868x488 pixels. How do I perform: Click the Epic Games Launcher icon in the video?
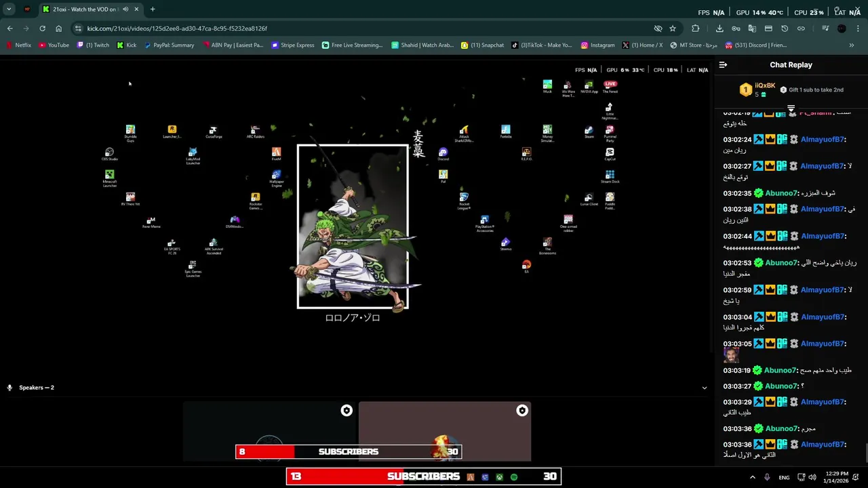(x=193, y=268)
